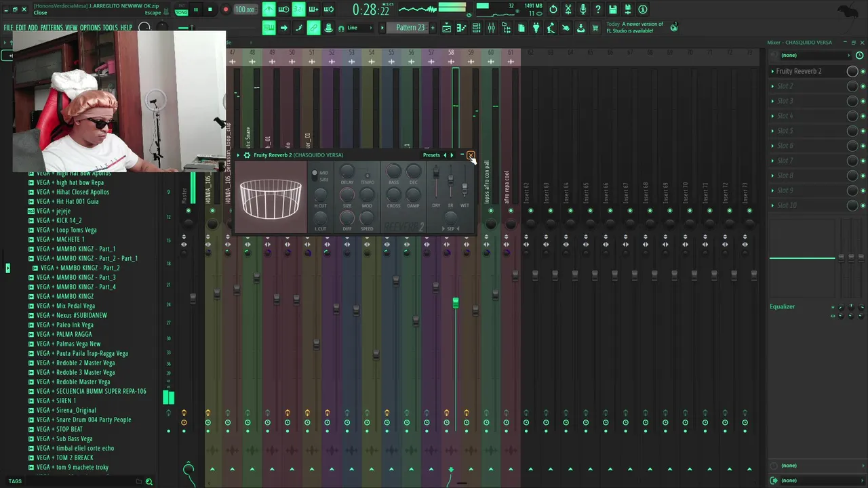
Task: Toggle Fruity Reeverb 2 slot enable LED
Action: [863, 71]
